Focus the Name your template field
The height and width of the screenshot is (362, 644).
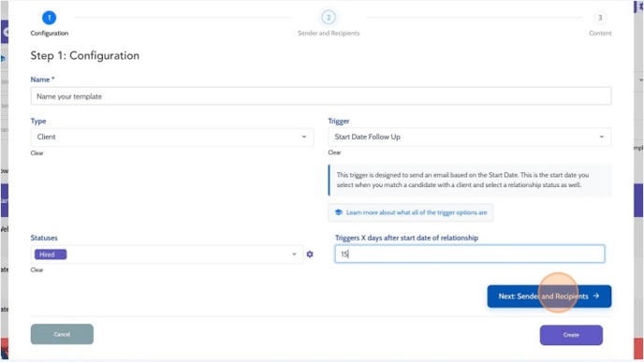pyautogui.click(x=321, y=96)
